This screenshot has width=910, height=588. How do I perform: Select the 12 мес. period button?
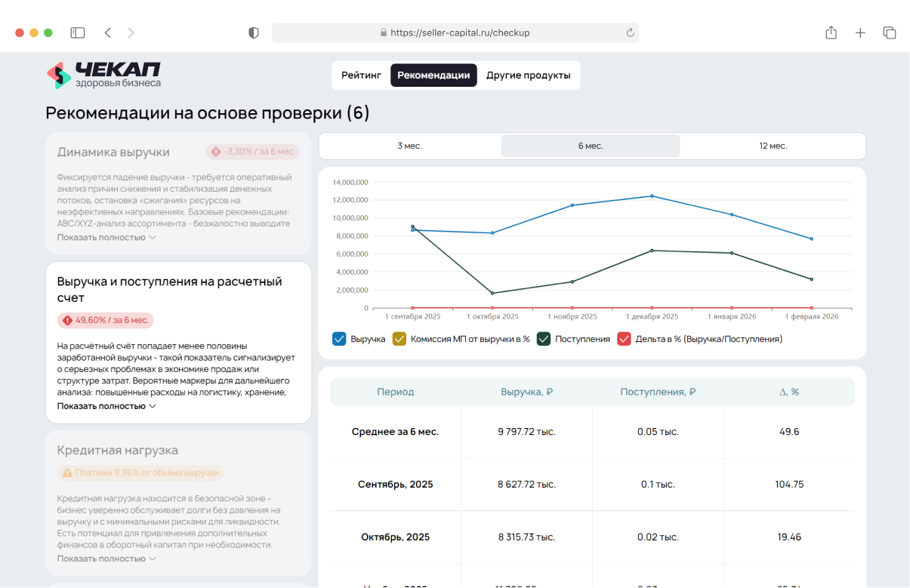[x=773, y=146]
